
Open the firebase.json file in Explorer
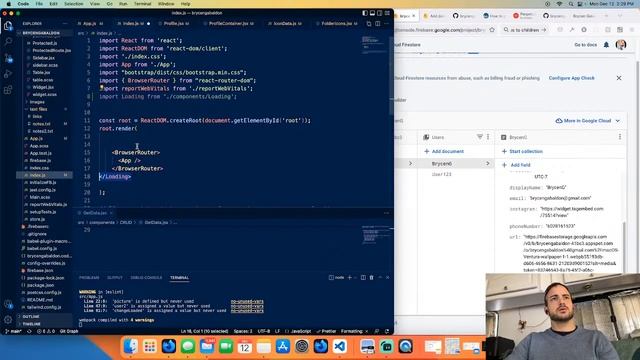tap(40, 270)
